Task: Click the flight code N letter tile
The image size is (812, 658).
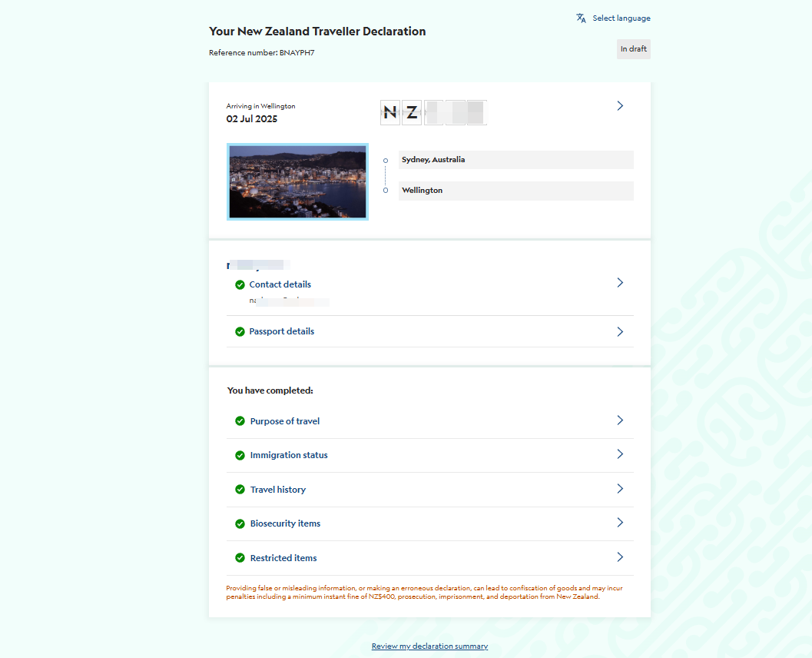Action: coord(390,112)
